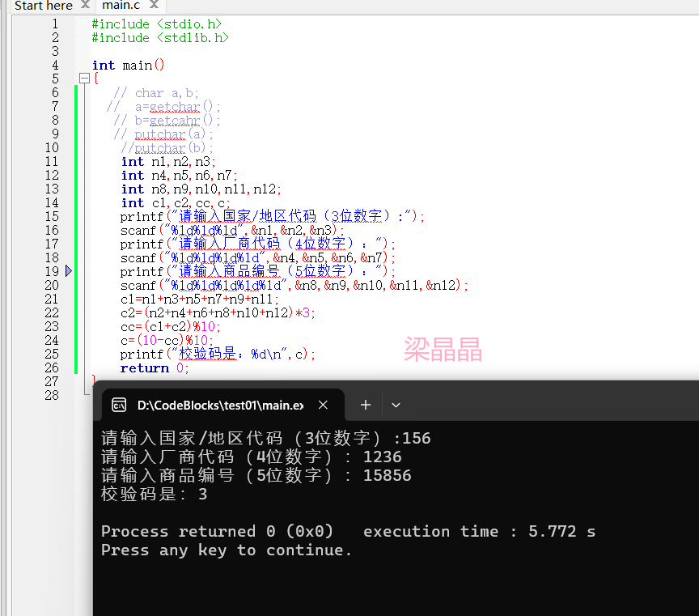Click the commented '//putchar(b);' line

[167, 147]
